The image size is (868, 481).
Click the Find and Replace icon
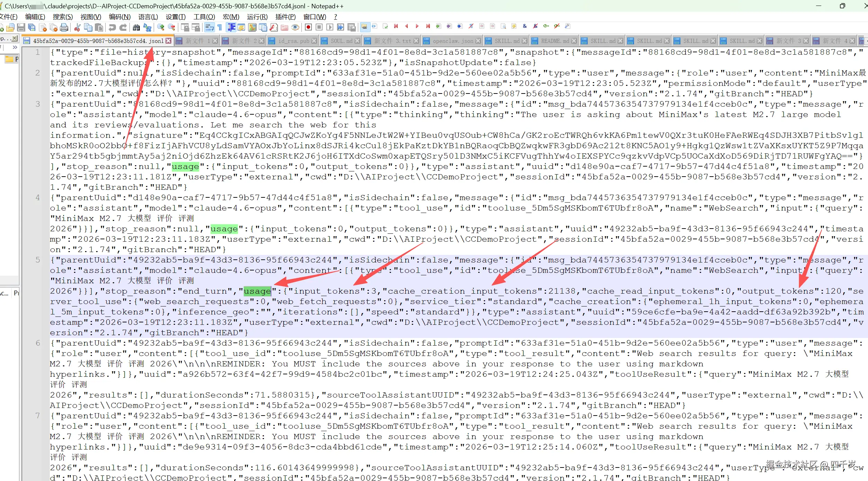[x=147, y=27]
